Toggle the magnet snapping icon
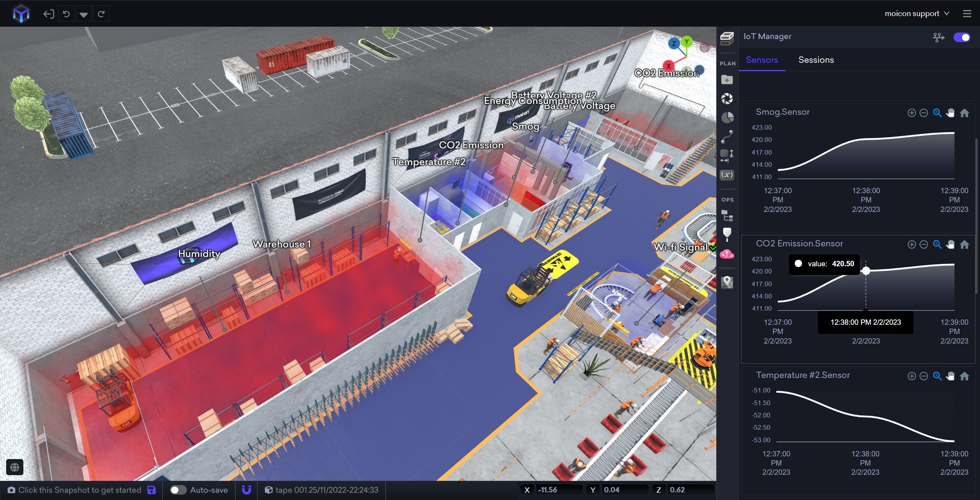 247,490
